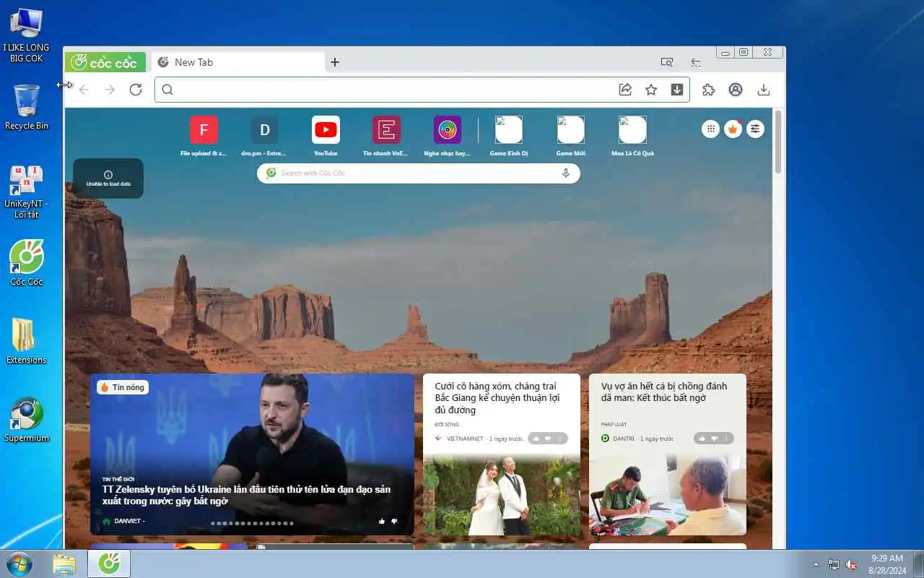924x578 pixels.
Task: Open the Game Mới shortcut tile
Action: (570, 135)
